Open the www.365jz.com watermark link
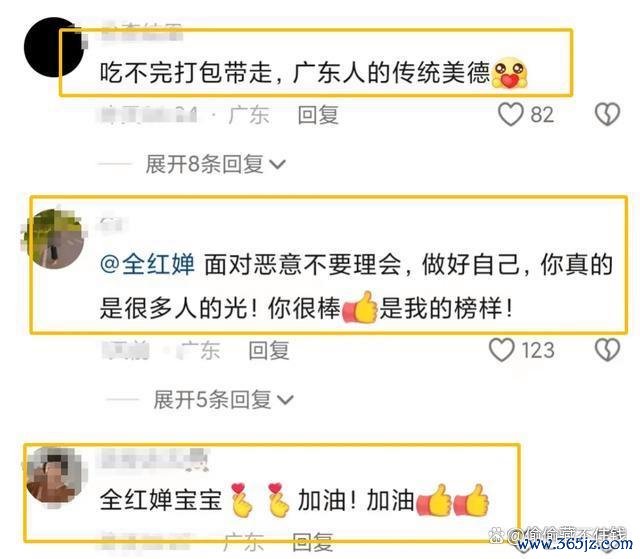640x559 pixels. (575, 545)
